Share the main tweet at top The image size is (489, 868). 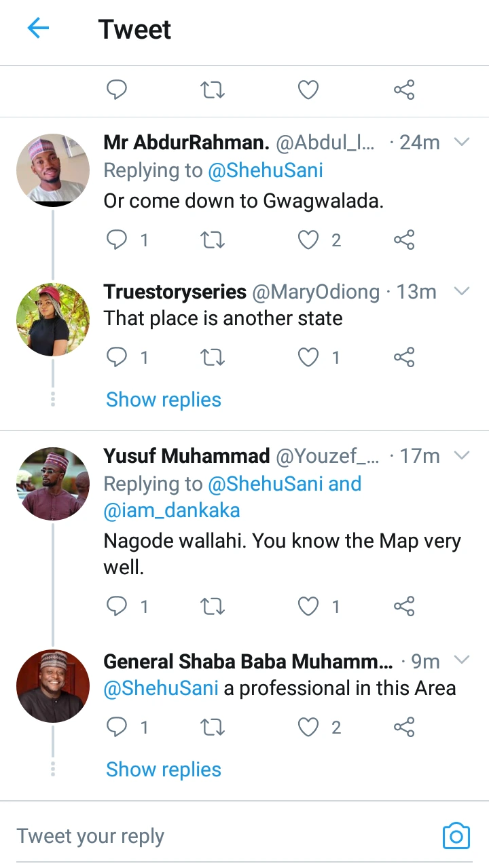pos(404,90)
